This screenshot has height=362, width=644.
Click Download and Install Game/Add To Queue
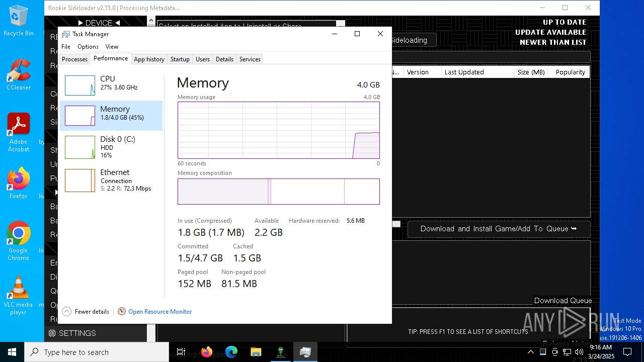pos(499,229)
